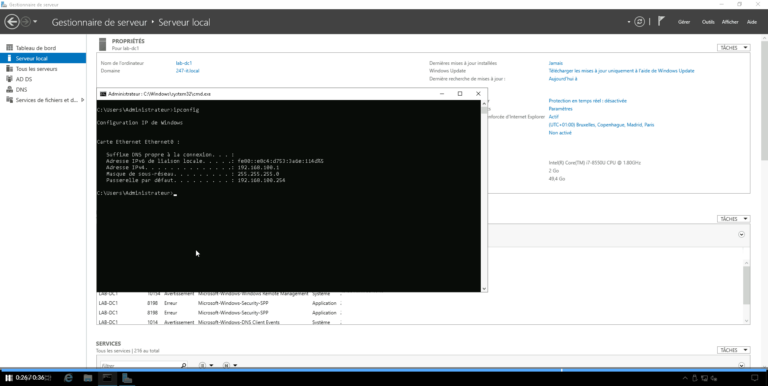Collapse the events section with round chevron
The image size is (768, 386).
point(741,235)
